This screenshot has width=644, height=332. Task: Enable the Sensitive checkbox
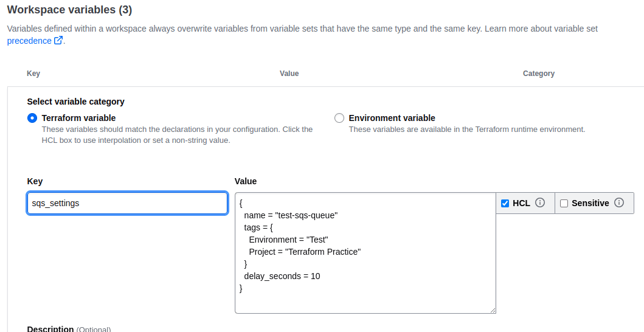tap(564, 203)
